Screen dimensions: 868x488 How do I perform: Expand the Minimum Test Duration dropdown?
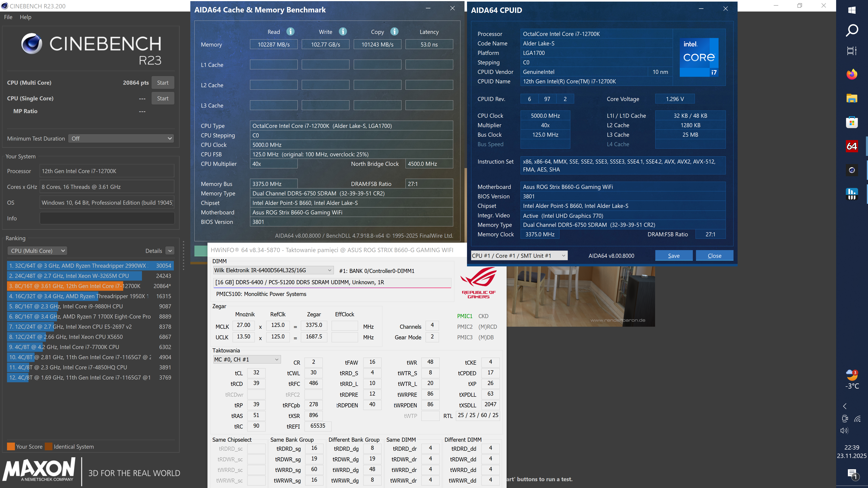pos(121,138)
